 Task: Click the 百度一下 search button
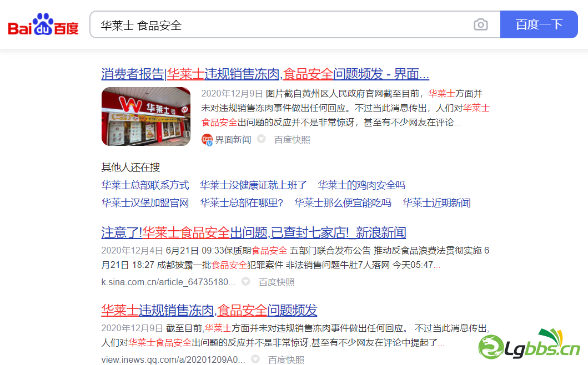[539, 24]
